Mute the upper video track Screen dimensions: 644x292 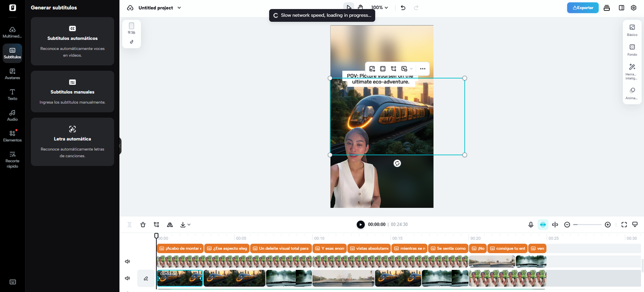pyautogui.click(x=127, y=261)
